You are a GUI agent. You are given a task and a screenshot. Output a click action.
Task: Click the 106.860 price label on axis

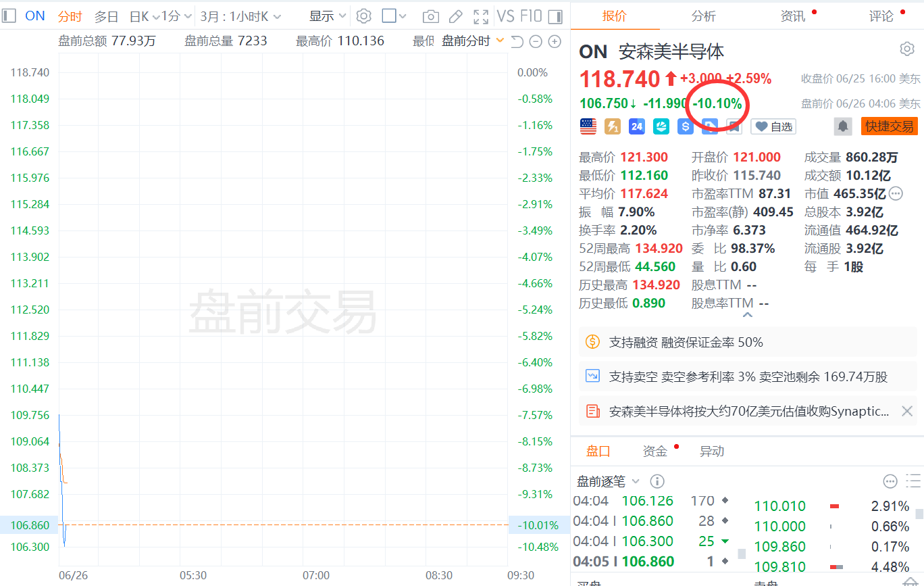[x=30, y=525]
